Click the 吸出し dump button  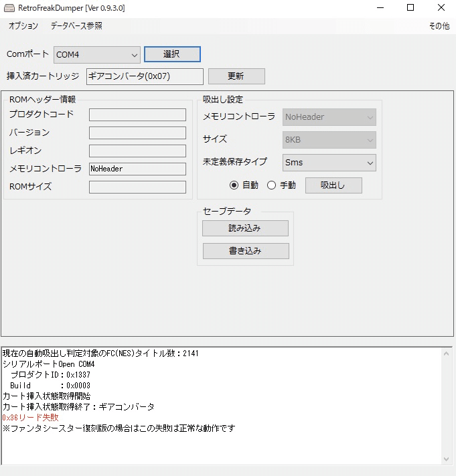[x=333, y=185]
